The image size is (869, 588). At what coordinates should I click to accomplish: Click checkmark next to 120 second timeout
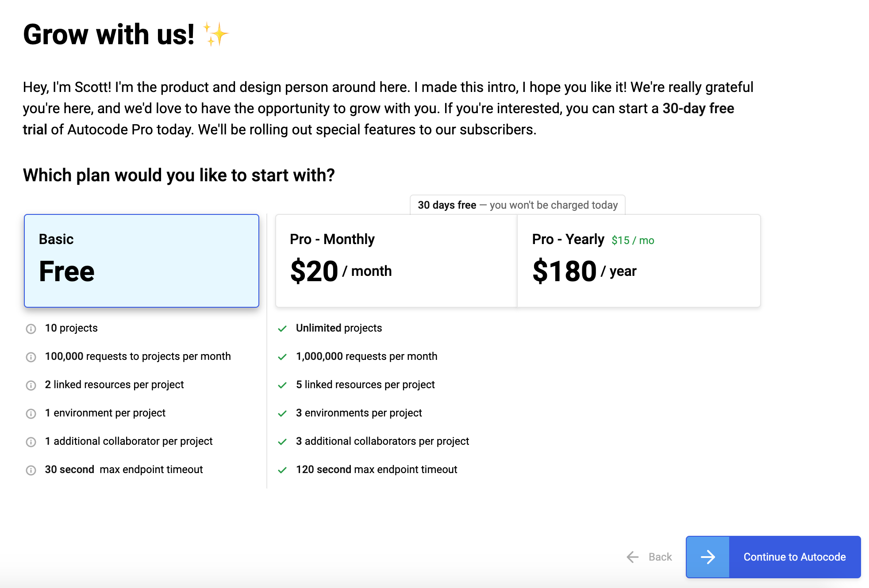(x=282, y=470)
